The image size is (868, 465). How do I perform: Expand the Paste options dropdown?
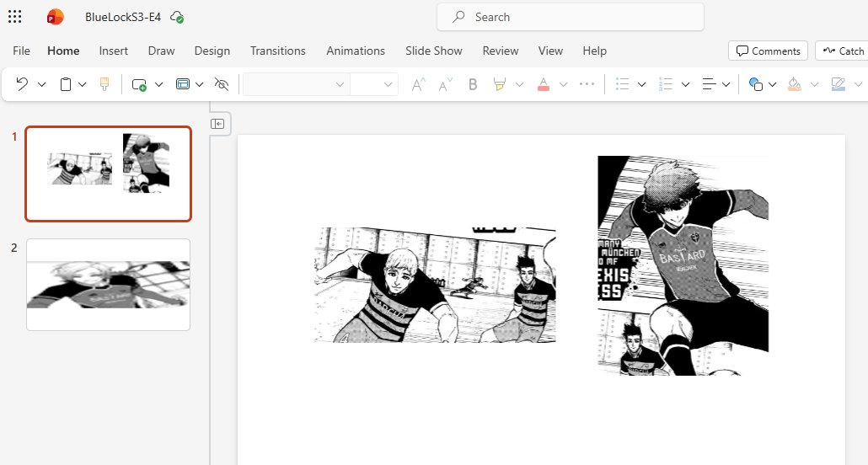click(82, 84)
